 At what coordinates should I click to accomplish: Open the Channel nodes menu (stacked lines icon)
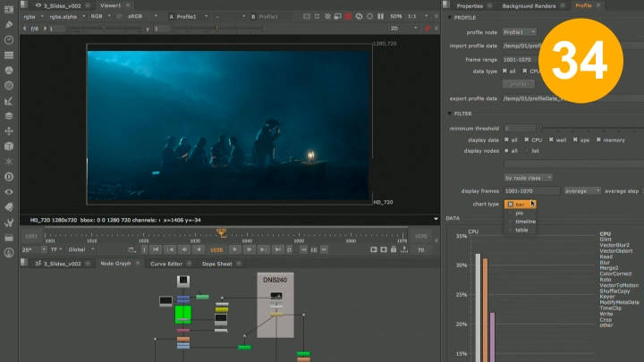(x=9, y=55)
